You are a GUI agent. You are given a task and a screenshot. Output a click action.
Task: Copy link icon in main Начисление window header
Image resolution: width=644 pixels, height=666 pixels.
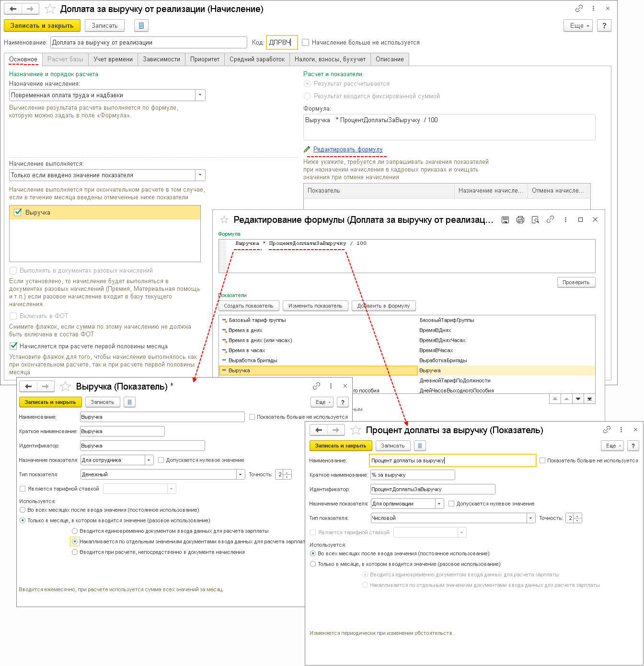(579, 8)
